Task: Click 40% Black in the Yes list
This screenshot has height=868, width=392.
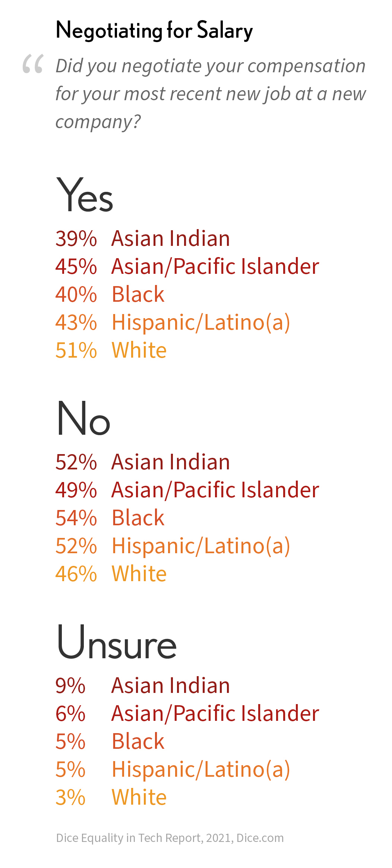Action: [x=110, y=294]
